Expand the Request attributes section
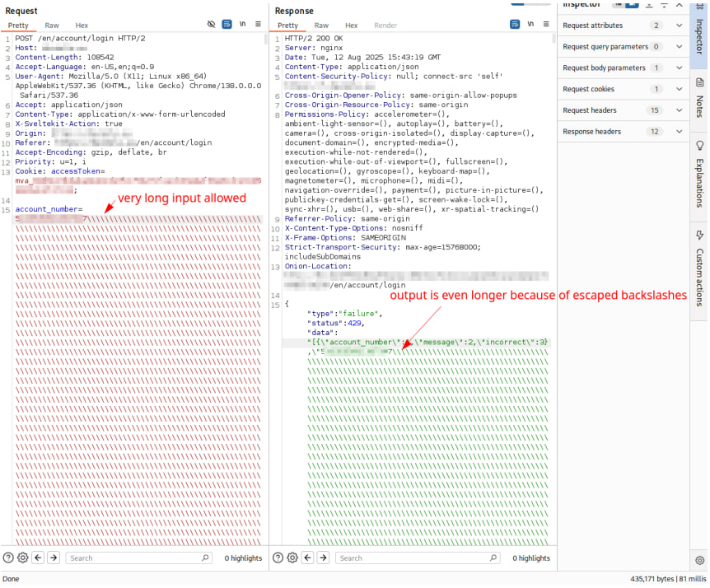Image resolution: width=710 pixels, height=588 pixels. tap(680, 26)
